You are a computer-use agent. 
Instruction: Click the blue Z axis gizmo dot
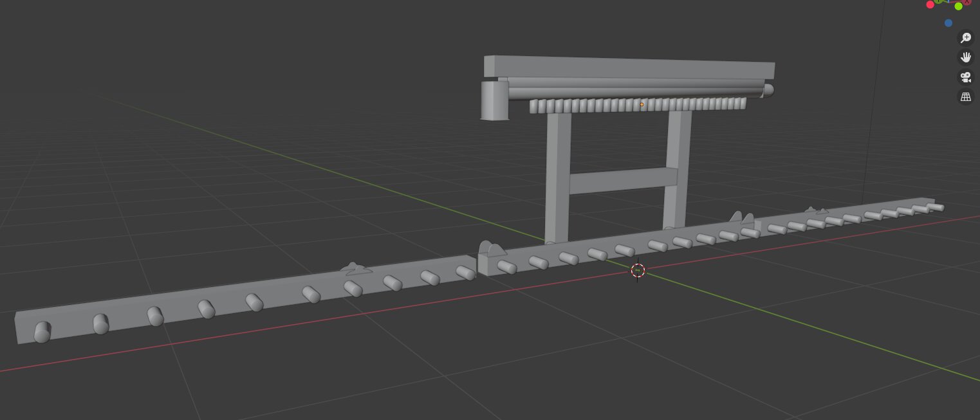click(948, 23)
